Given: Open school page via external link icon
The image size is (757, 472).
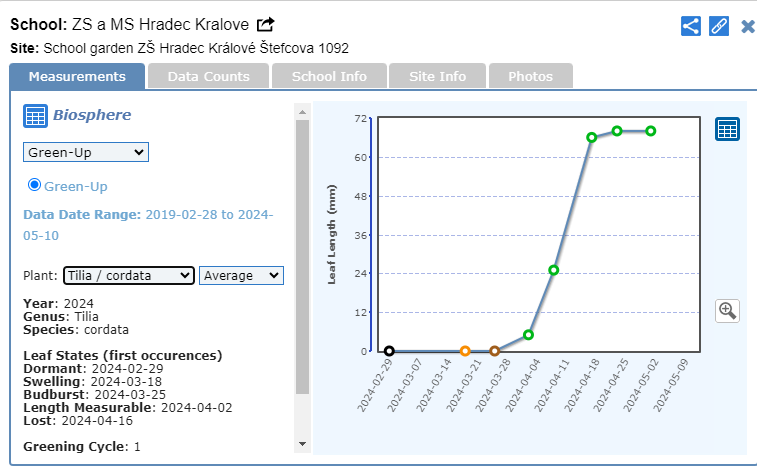Looking at the screenshot, I should (265, 24).
